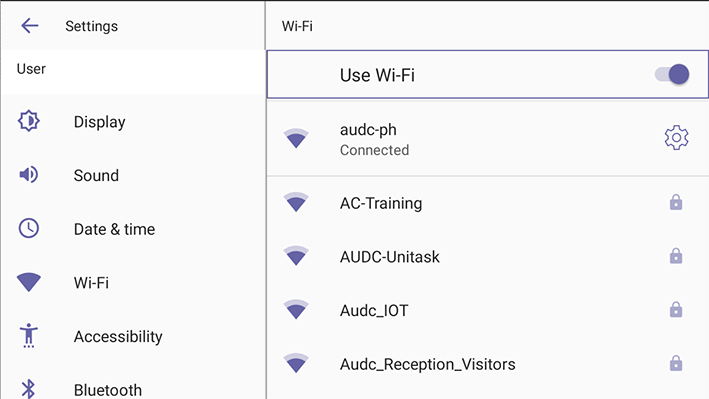Click the Use Wi-Fi label row

(x=487, y=74)
